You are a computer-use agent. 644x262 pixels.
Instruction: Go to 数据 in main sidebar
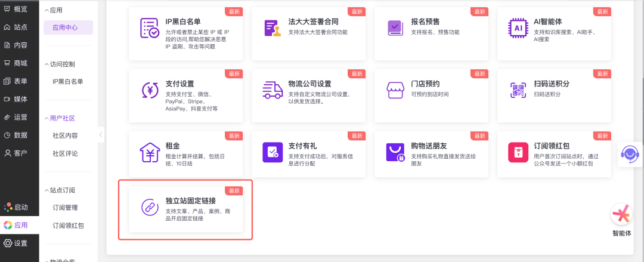[x=16, y=135]
